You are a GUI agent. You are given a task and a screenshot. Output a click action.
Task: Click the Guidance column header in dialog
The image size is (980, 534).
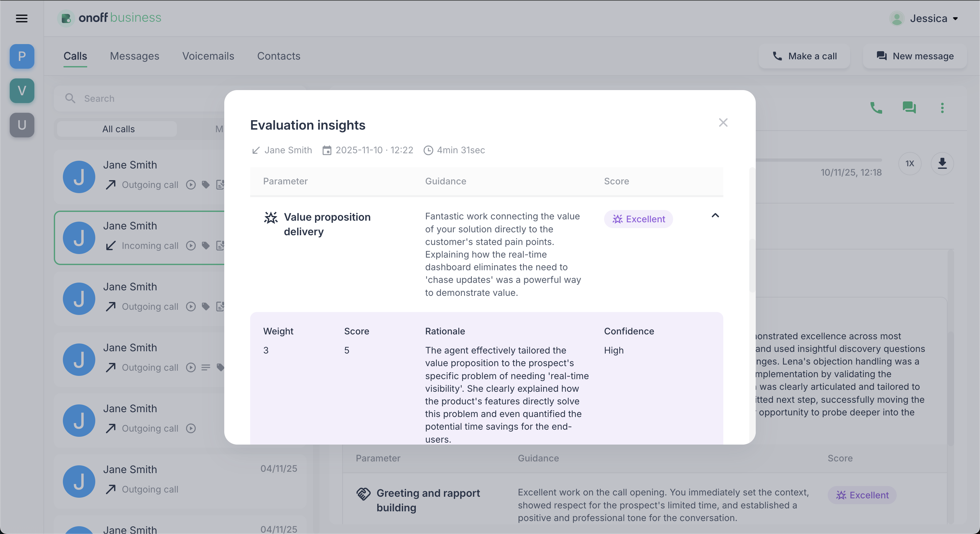pyautogui.click(x=446, y=181)
